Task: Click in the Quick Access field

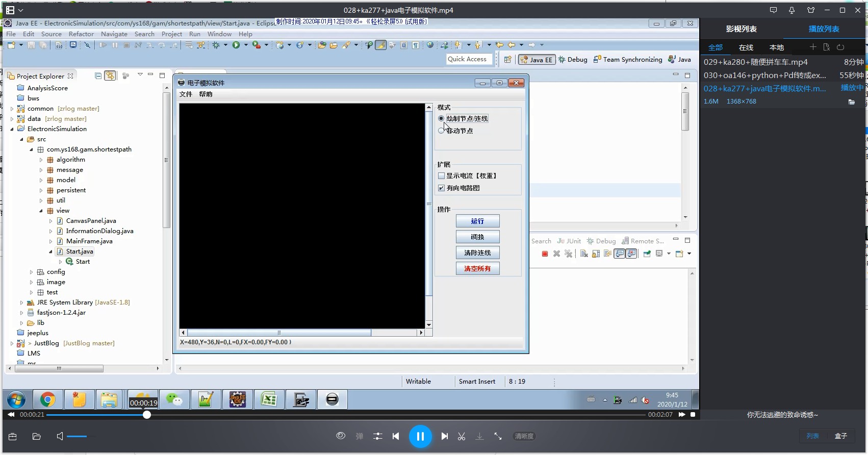Action: point(470,59)
